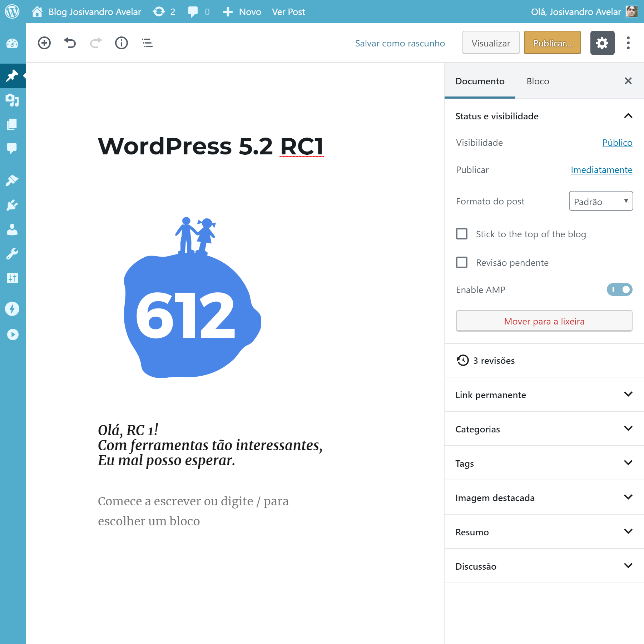This screenshot has width=644, height=644.
Task: Toggle the Enable AMP switch
Action: [x=620, y=289]
